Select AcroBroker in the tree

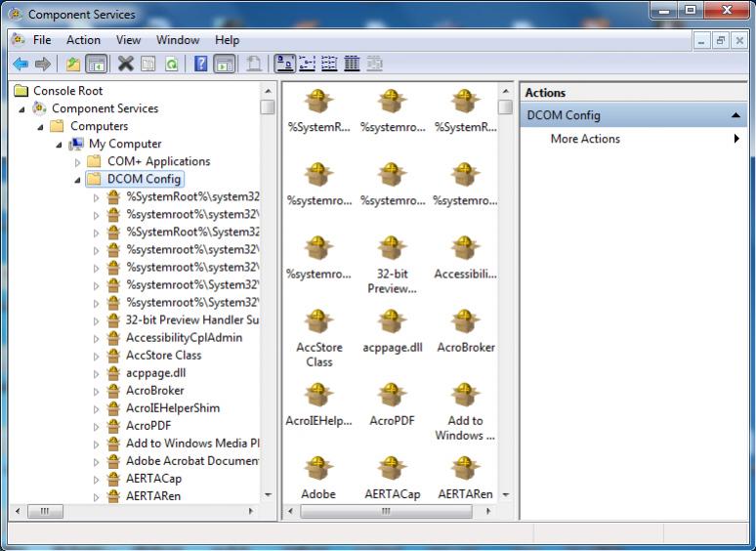[154, 391]
